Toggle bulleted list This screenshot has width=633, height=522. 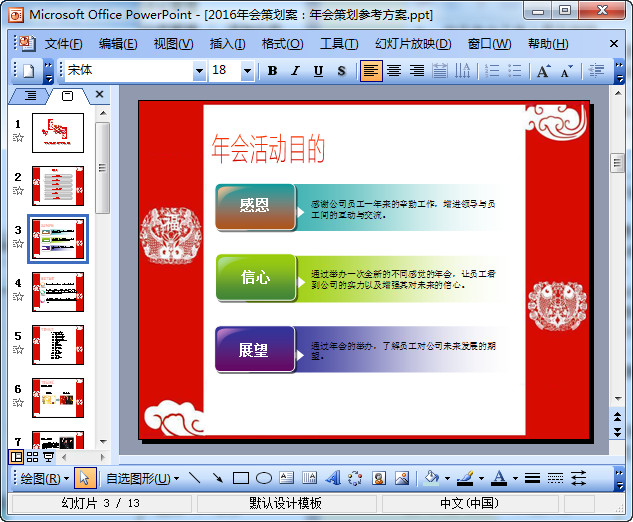pyautogui.click(x=515, y=71)
